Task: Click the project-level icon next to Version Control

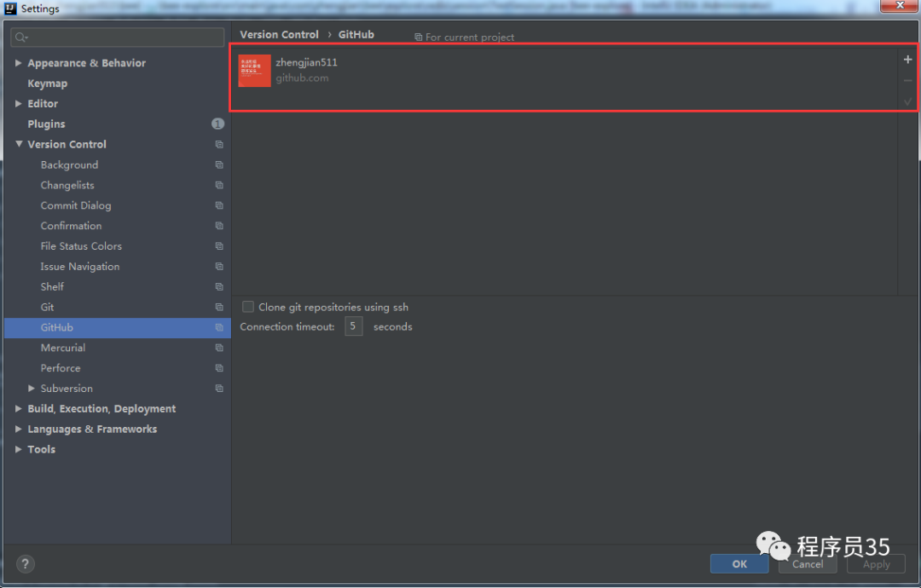Action: 219,144
